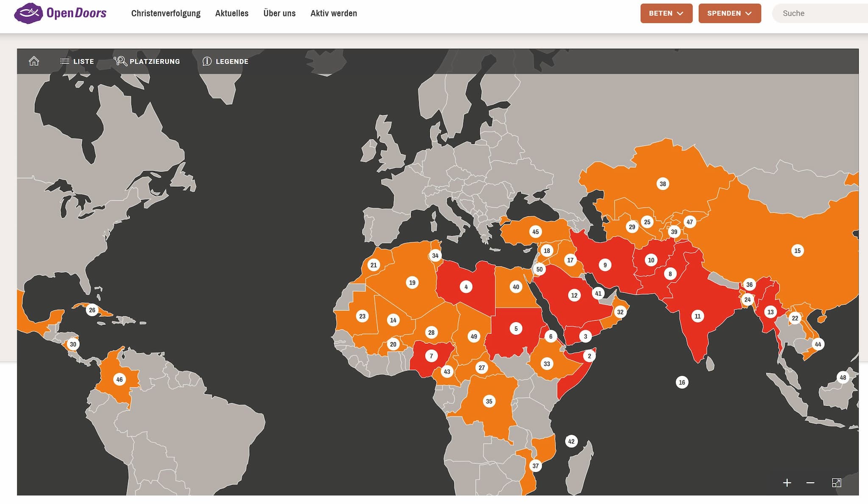
Task: Select map marker 49 on Chad
Action: coord(474,337)
